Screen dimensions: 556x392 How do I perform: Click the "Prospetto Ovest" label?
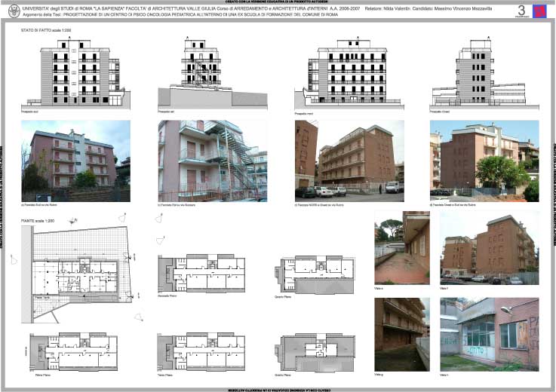(440, 112)
